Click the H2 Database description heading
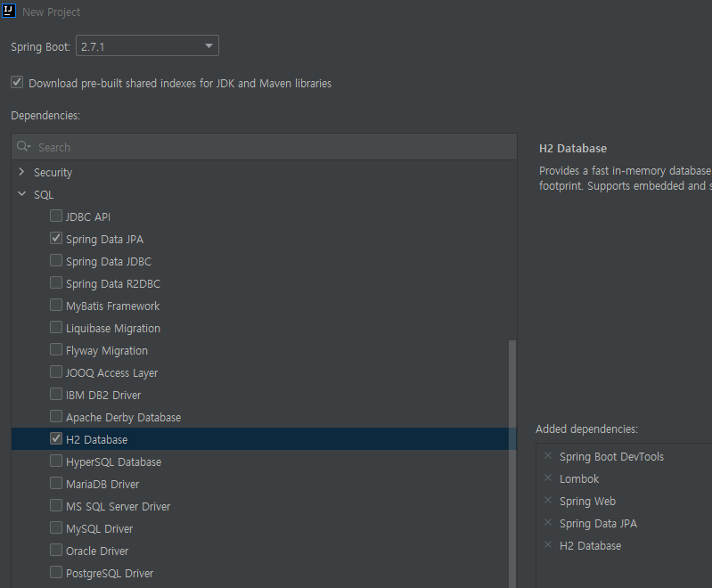The image size is (712, 588). point(573,148)
